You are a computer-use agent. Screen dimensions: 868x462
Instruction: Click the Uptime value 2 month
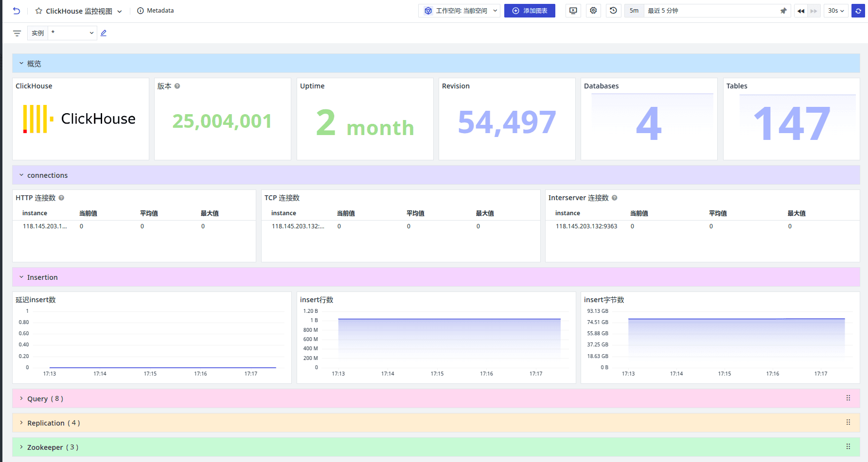[x=365, y=123]
